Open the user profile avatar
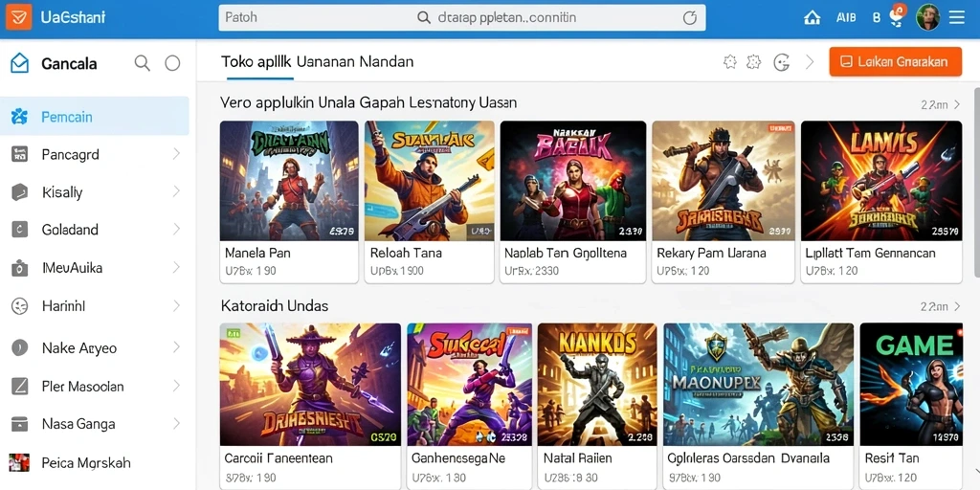 [x=927, y=17]
